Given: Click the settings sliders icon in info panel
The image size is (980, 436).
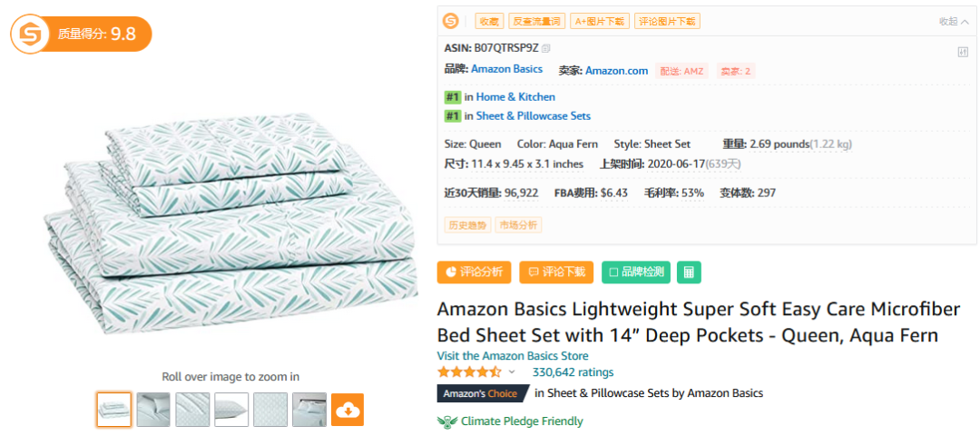Looking at the screenshot, I should pyautogui.click(x=963, y=52).
